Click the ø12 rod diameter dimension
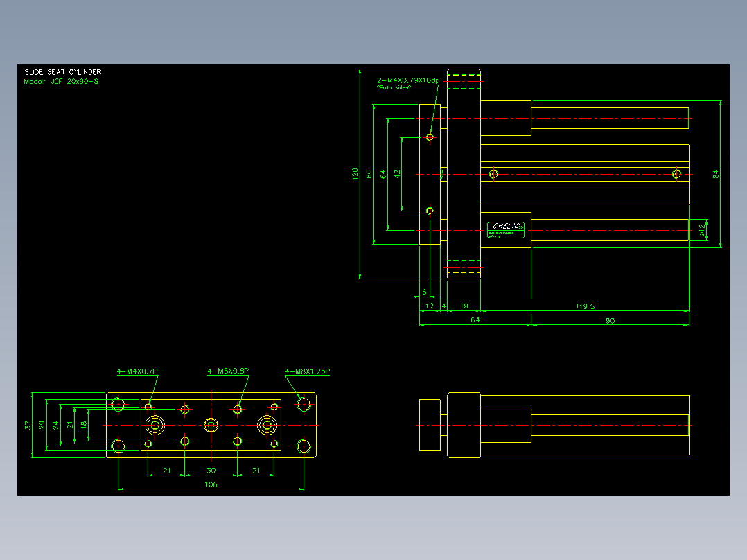This screenshot has height=560, width=747. click(702, 230)
